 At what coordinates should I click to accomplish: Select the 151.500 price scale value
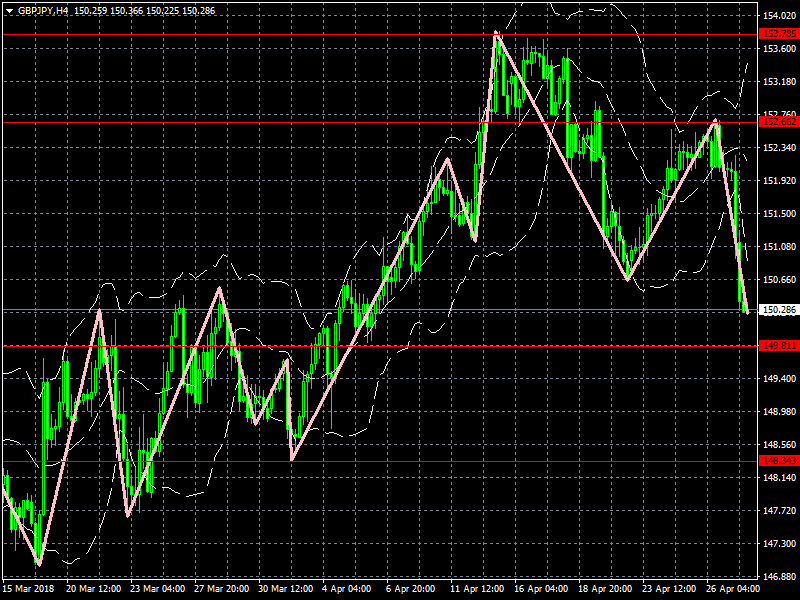click(779, 214)
